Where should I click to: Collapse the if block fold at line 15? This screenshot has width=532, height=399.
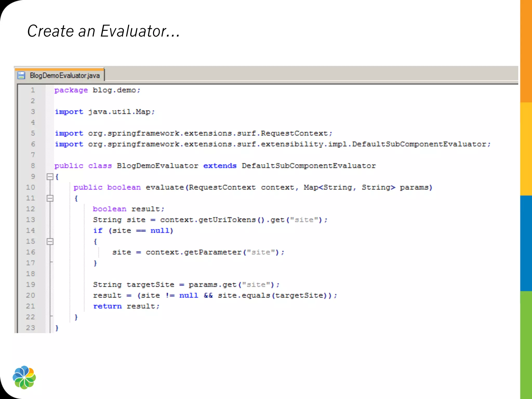(x=50, y=242)
